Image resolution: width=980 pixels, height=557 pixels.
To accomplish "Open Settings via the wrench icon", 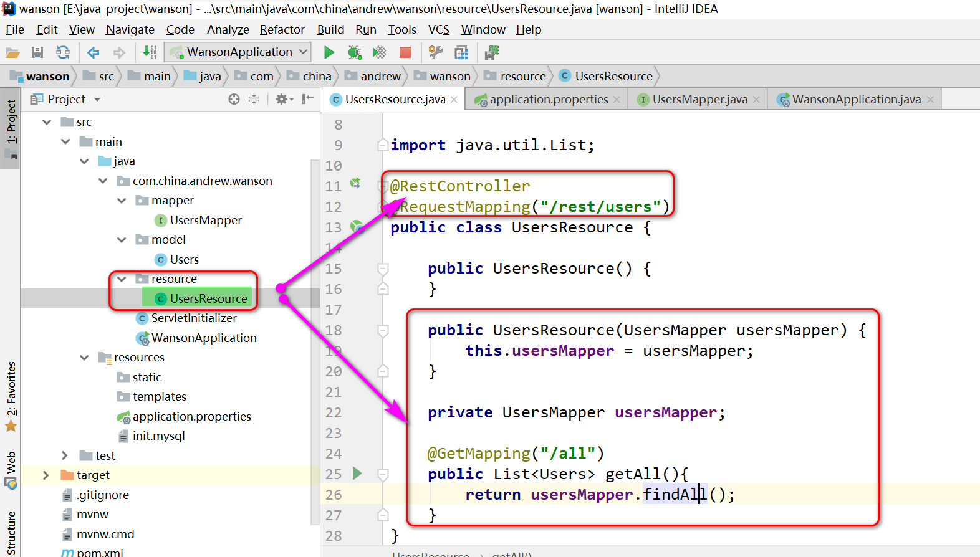I will coord(436,53).
